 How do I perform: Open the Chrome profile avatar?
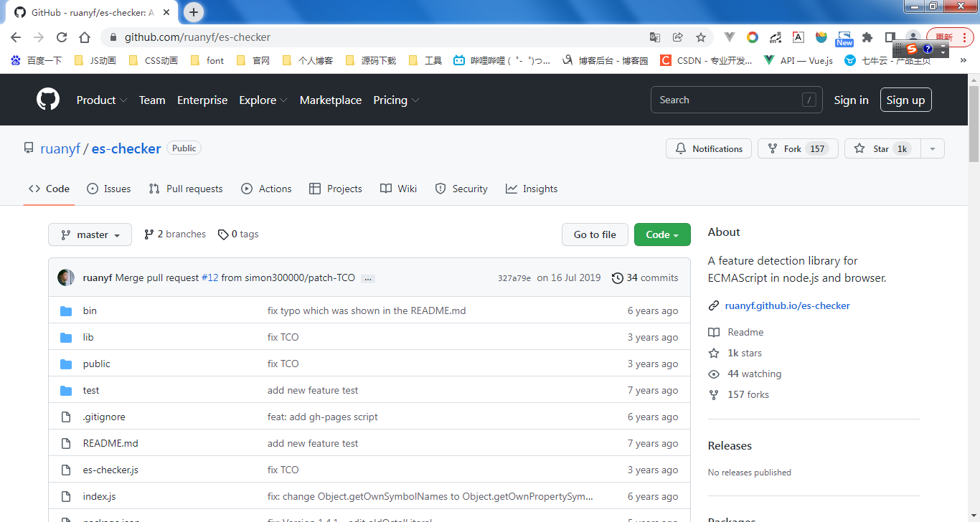coord(913,37)
